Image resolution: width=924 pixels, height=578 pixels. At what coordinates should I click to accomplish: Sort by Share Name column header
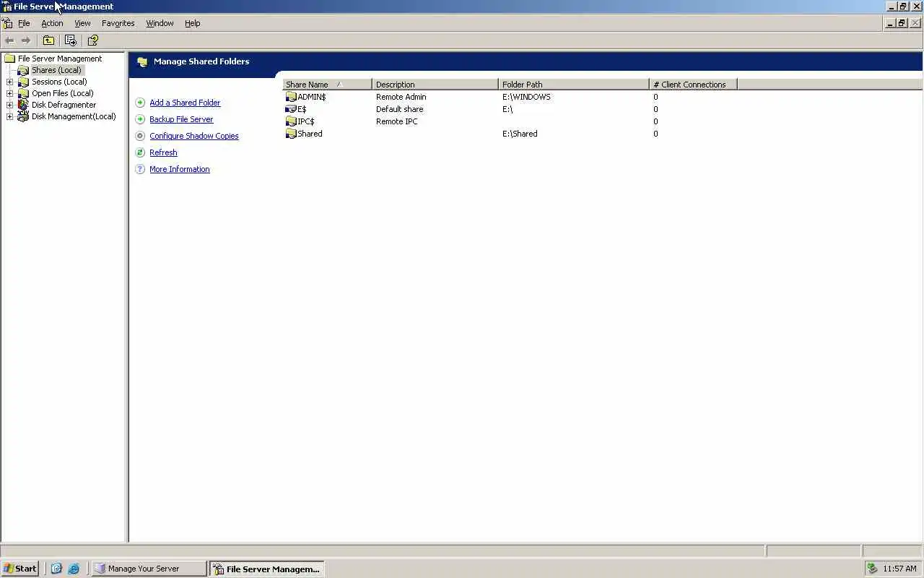pos(327,85)
